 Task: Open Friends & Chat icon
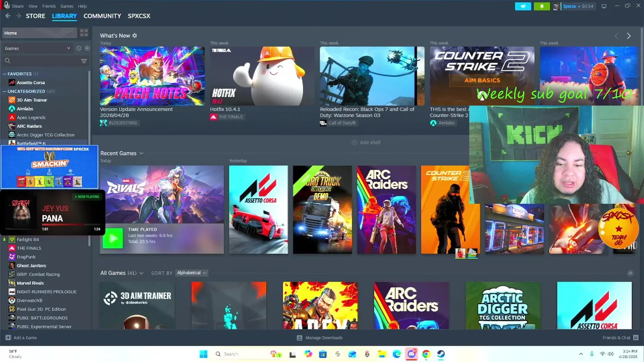(635, 337)
